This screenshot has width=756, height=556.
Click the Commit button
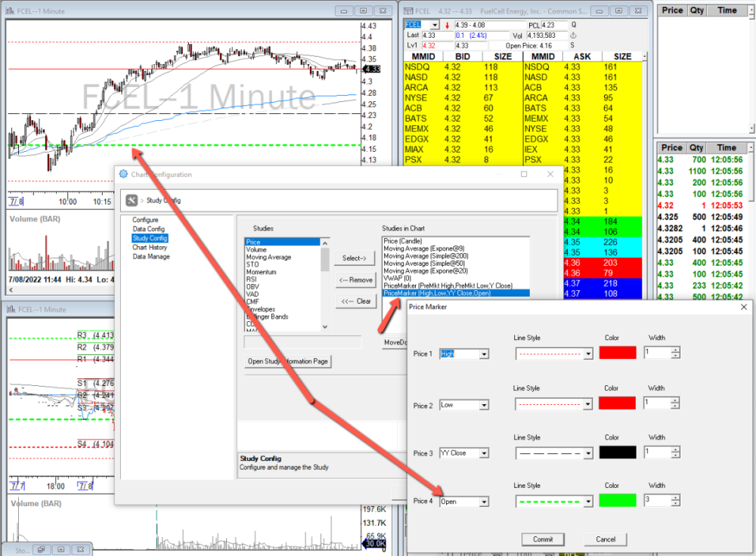pos(543,539)
